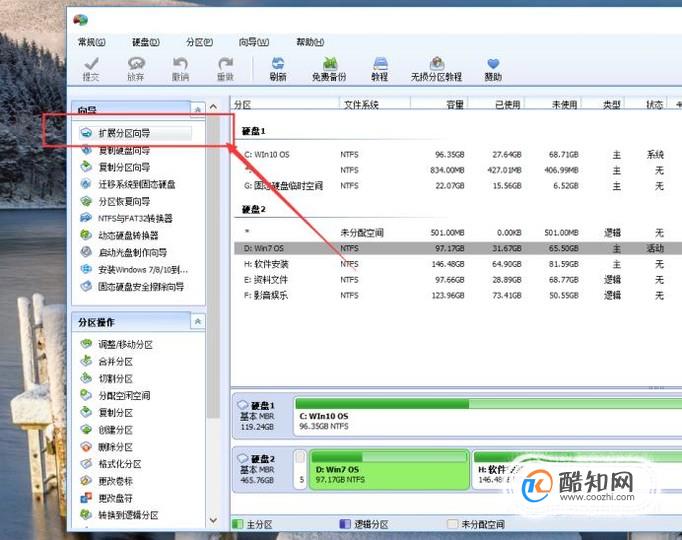Click sidebar scrollbar down arrow
The image size is (682, 540).
click(x=214, y=520)
